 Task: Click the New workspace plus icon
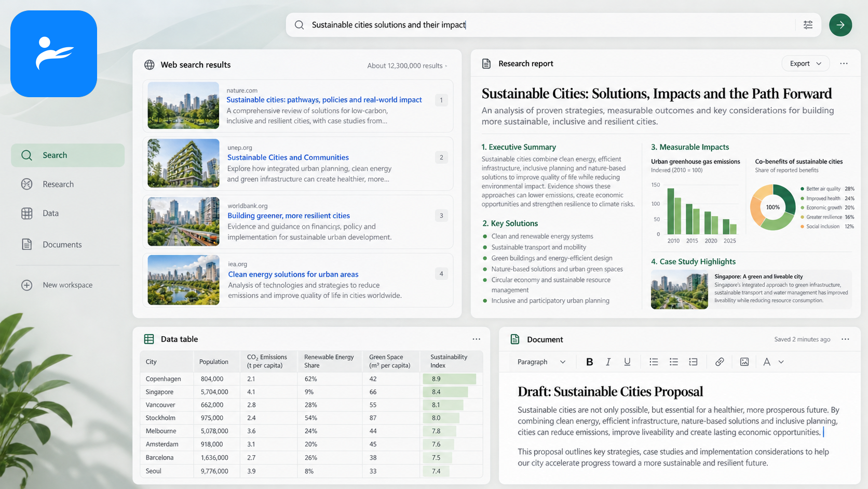point(27,285)
